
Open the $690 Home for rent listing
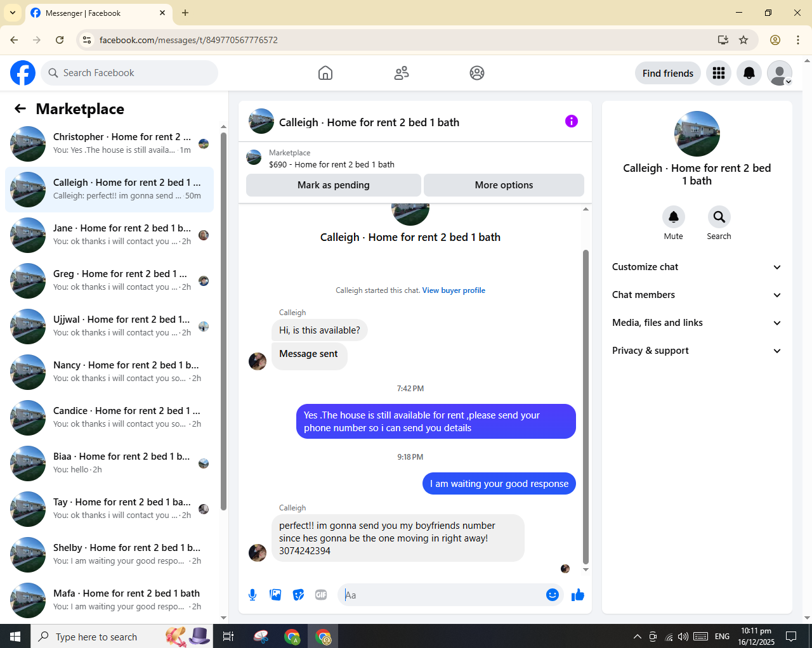pos(332,164)
